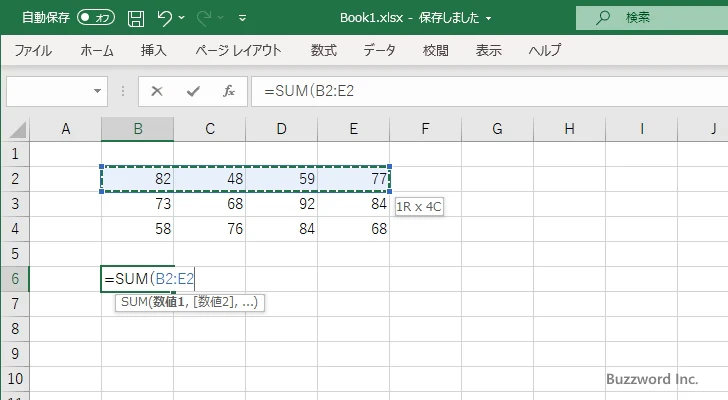Open the ヘルプ tab
Image resolution: width=728 pixels, height=400 pixels.
tap(545, 50)
